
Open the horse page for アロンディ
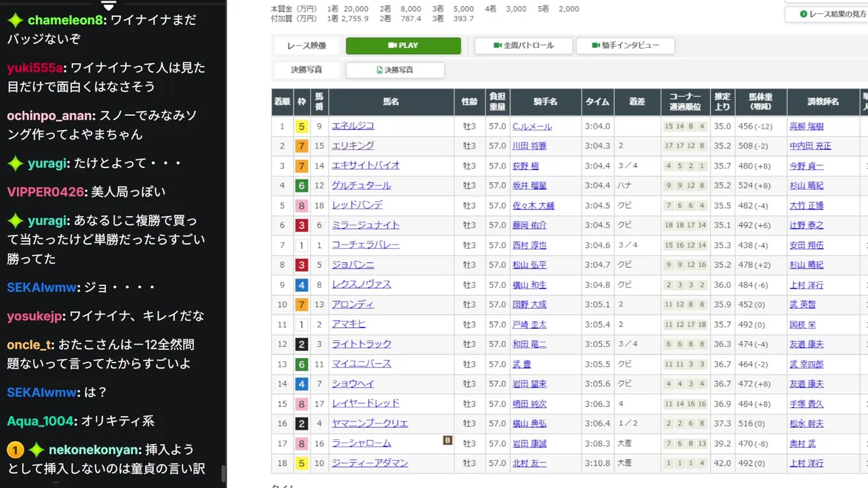(353, 304)
